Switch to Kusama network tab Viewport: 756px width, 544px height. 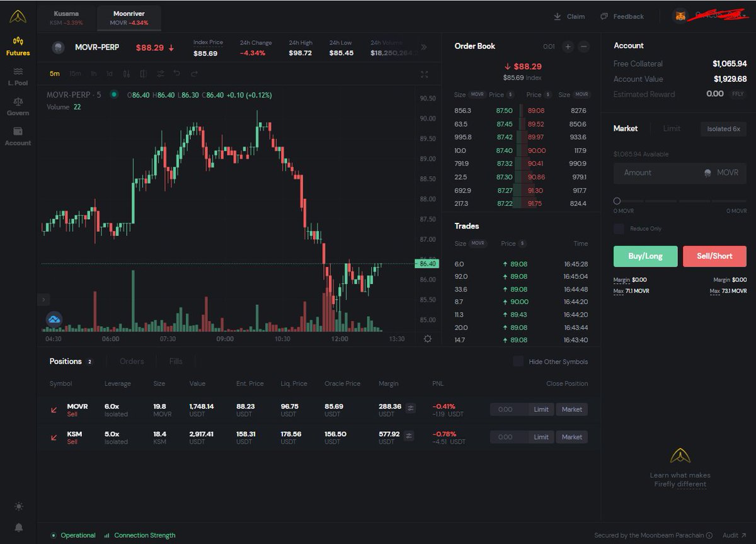(66, 18)
